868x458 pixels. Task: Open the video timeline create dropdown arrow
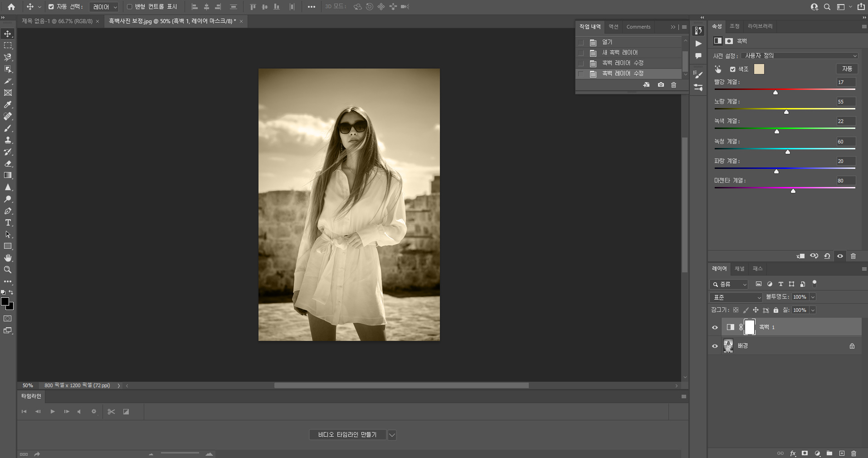click(x=392, y=435)
